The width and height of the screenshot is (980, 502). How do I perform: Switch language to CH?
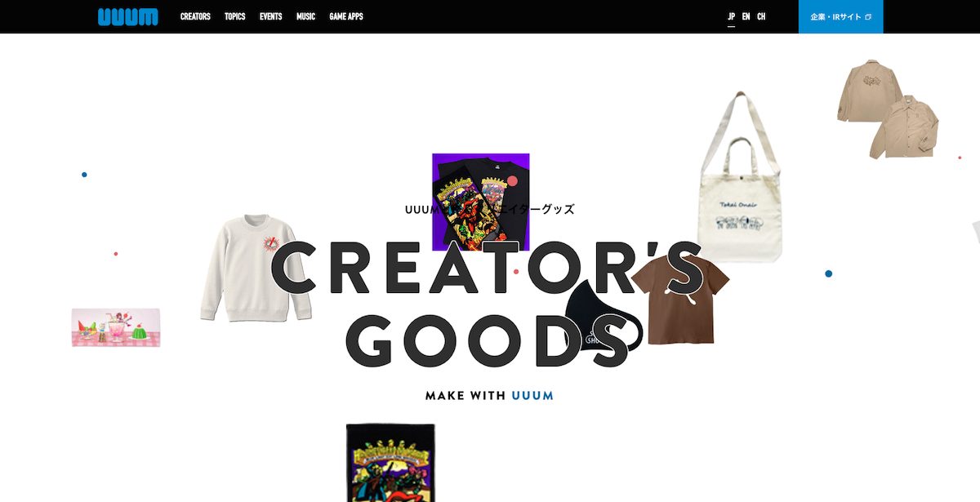click(x=761, y=16)
